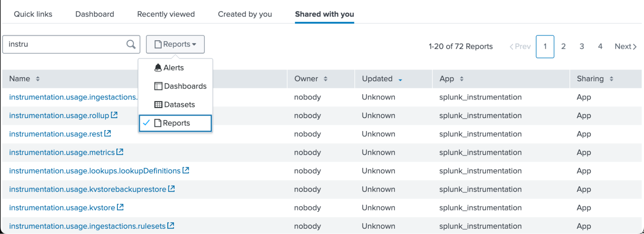644x234 pixels.
Task: Open kvstorebackuprestore external link icon
Action: pos(171,188)
